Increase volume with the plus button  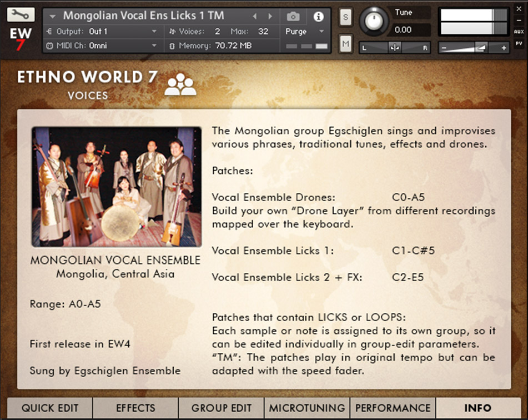pos(504,48)
